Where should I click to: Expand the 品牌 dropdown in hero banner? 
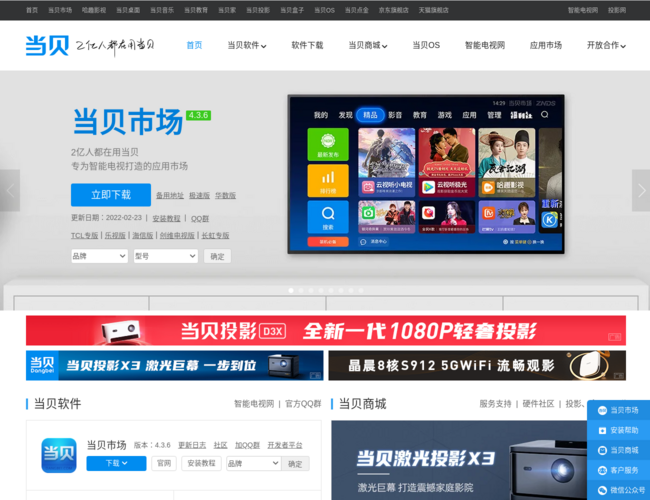[x=97, y=256]
